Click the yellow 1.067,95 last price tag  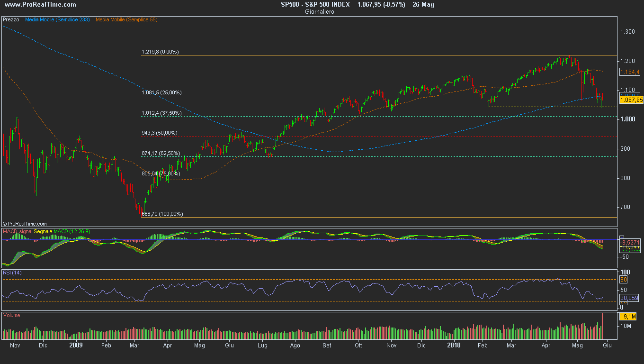(631, 100)
